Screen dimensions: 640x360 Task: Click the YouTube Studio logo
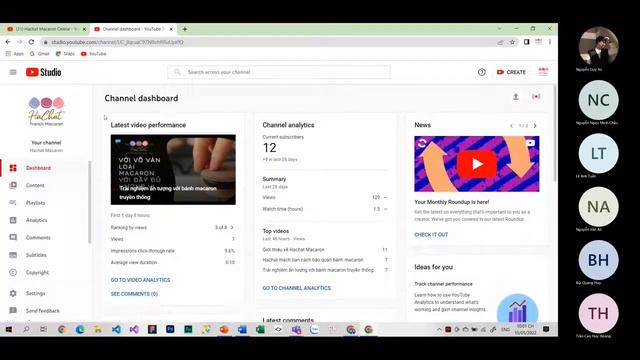pyautogui.click(x=44, y=72)
